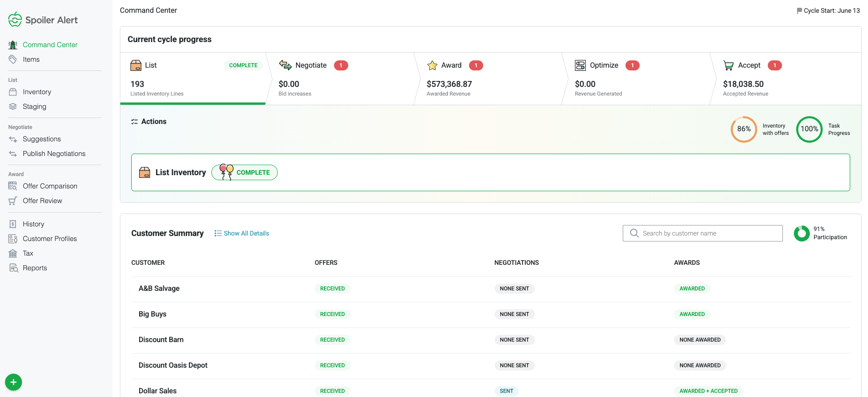Click Discount Oasis Depot customer name
868x397 pixels.
point(173,365)
